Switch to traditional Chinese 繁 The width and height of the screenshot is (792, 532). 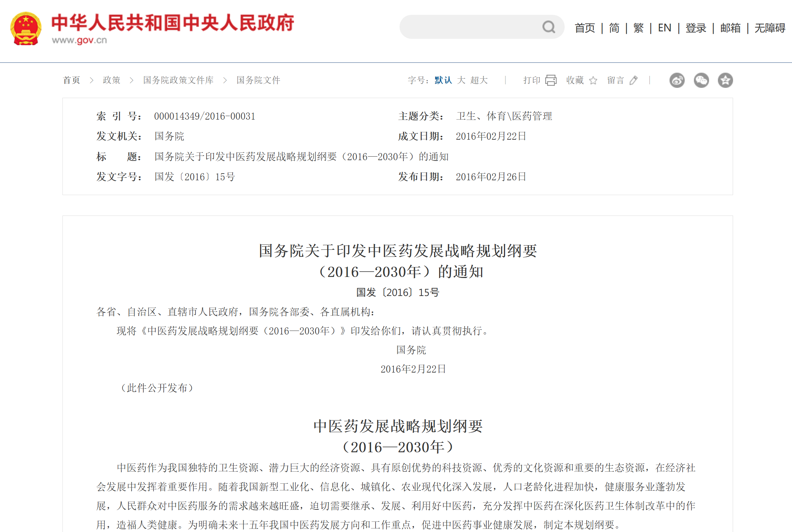[638, 28]
